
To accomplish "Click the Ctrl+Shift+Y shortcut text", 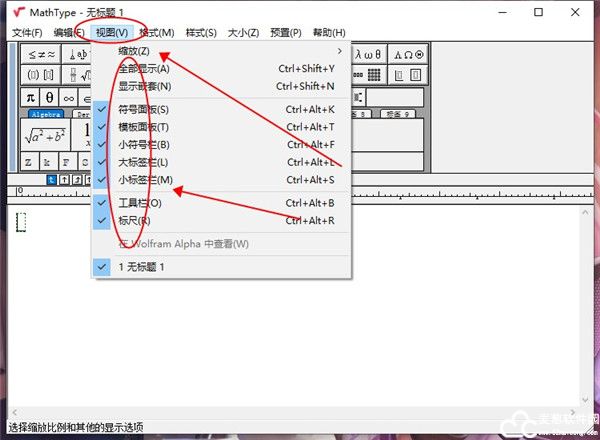I will [x=307, y=69].
